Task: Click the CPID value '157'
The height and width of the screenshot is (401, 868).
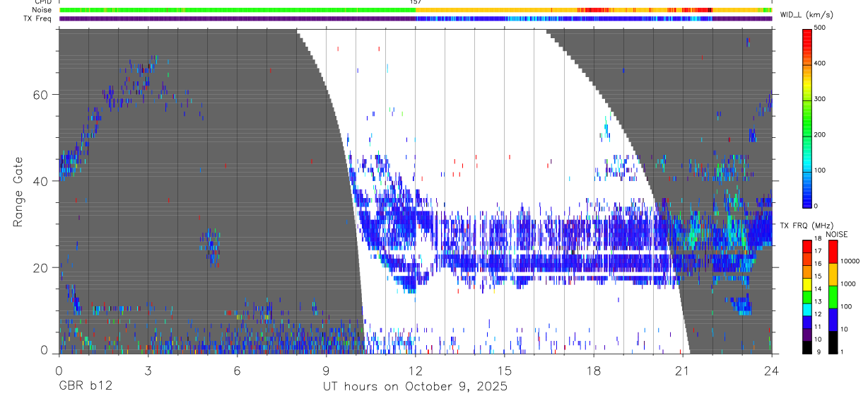Action: 416,2
